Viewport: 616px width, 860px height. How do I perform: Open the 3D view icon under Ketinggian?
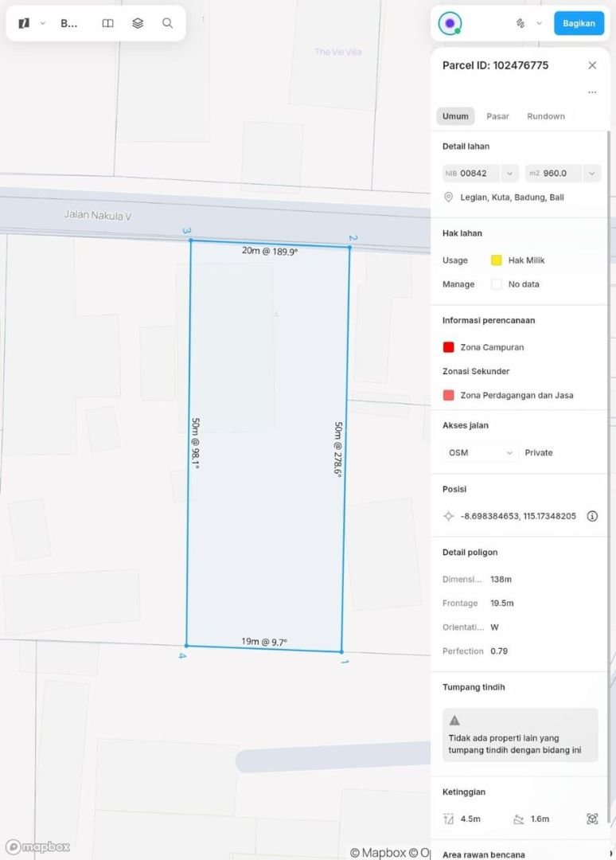(x=592, y=819)
